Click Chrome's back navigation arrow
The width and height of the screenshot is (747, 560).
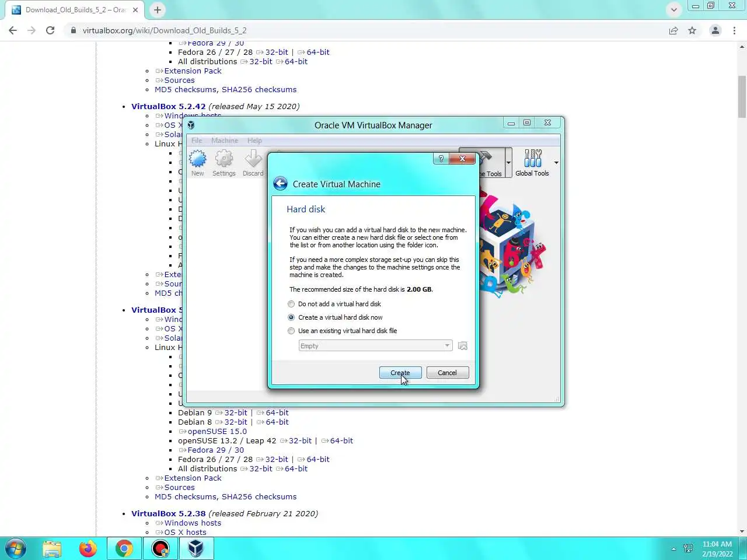[x=13, y=30]
